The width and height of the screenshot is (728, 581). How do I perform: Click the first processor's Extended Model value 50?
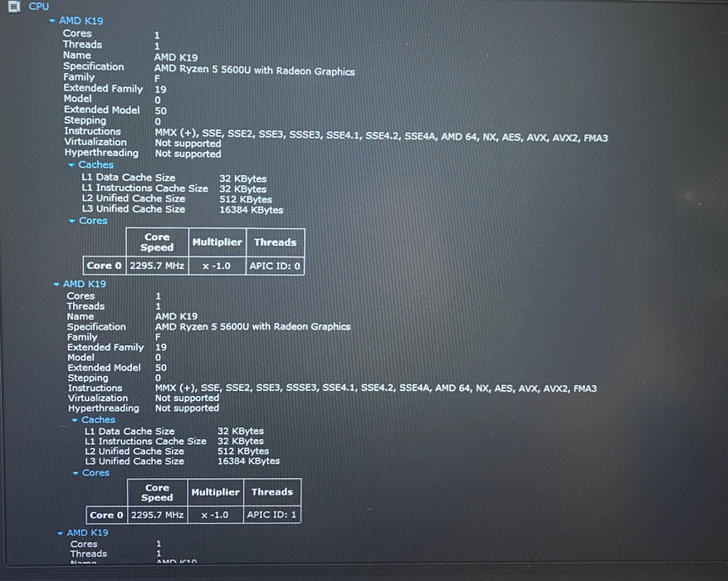click(161, 111)
